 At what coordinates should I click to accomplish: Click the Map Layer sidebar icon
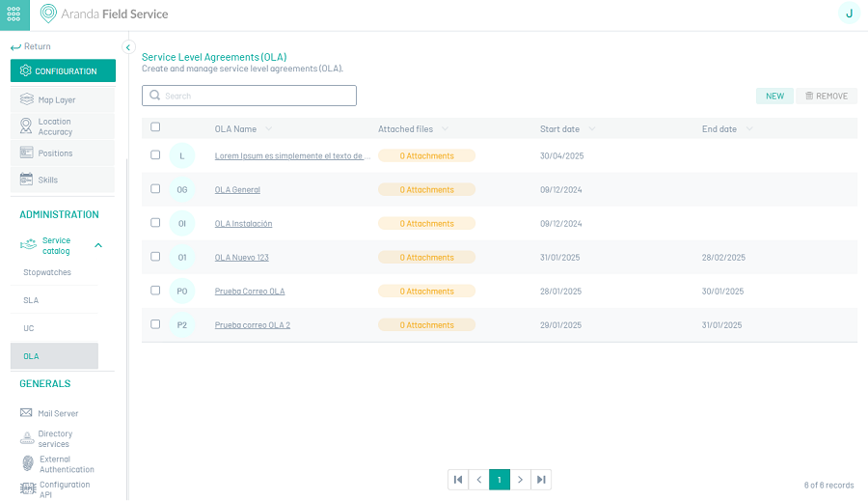[27, 99]
